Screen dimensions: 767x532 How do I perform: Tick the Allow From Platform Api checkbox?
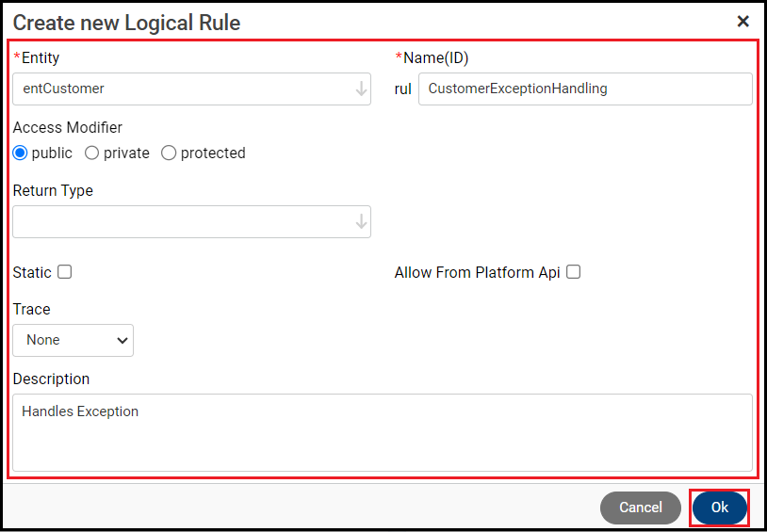tap(573, 272)
